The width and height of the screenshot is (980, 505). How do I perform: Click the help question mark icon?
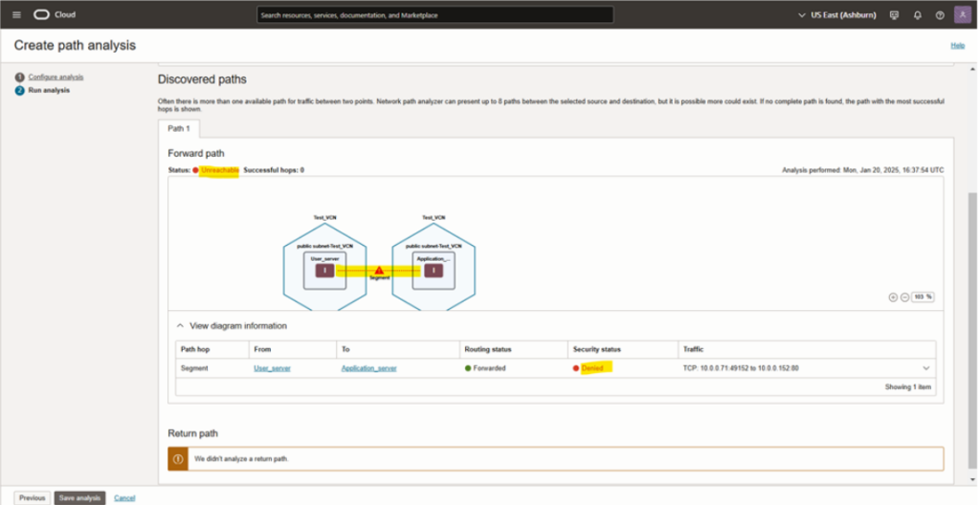939,15
